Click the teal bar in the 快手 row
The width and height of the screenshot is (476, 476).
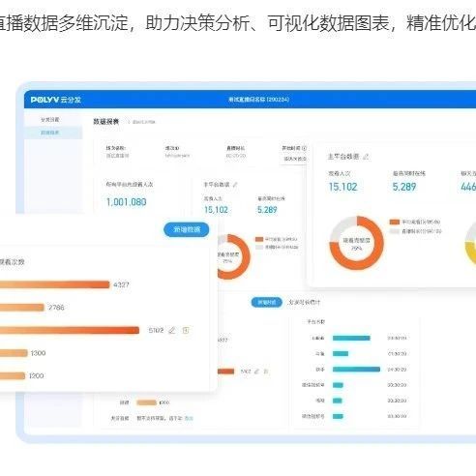coord(356,370)
